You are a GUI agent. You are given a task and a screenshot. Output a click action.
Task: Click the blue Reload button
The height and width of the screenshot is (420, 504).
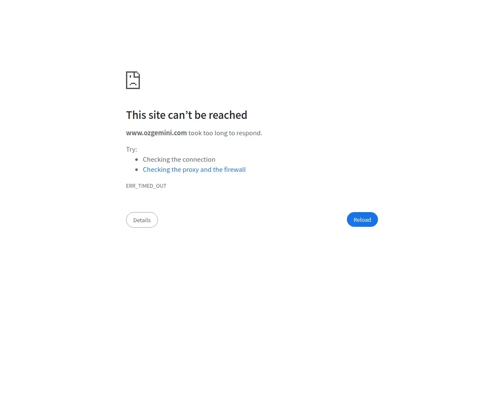click(362, 220)
